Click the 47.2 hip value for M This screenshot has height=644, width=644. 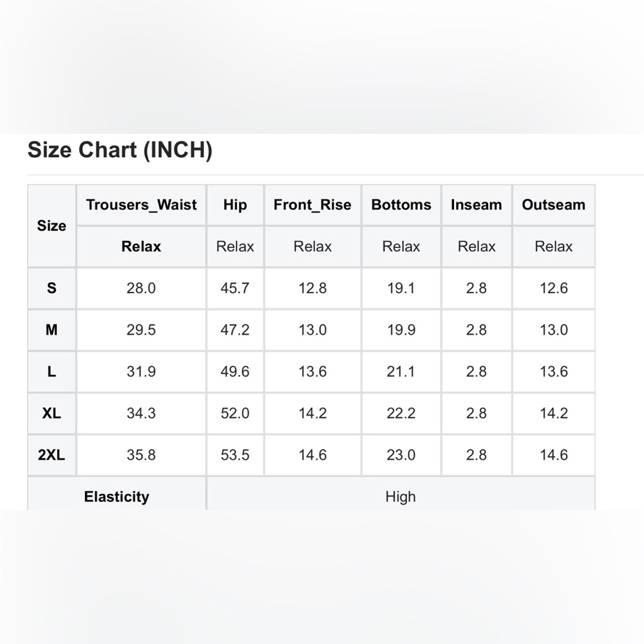pos(235,330)
